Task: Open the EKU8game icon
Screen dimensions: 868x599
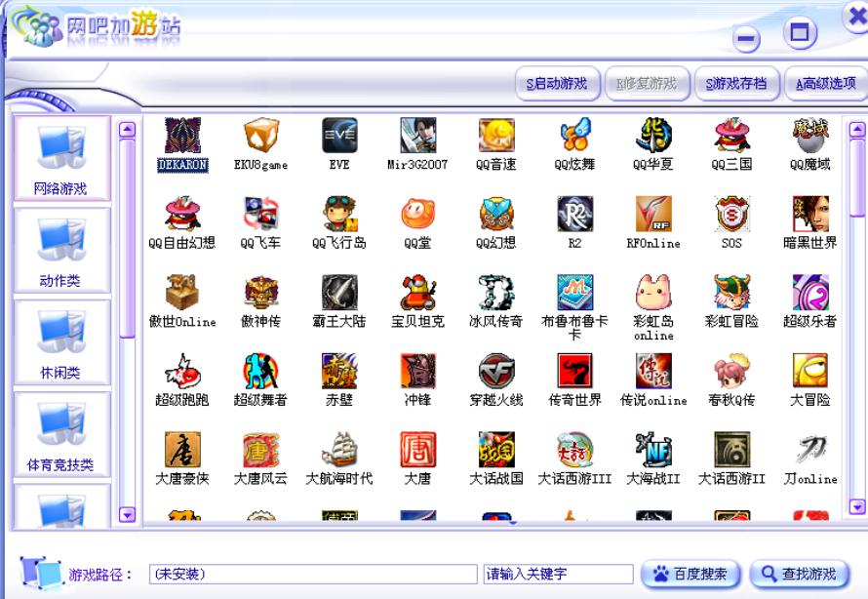Action: point(261,136)
